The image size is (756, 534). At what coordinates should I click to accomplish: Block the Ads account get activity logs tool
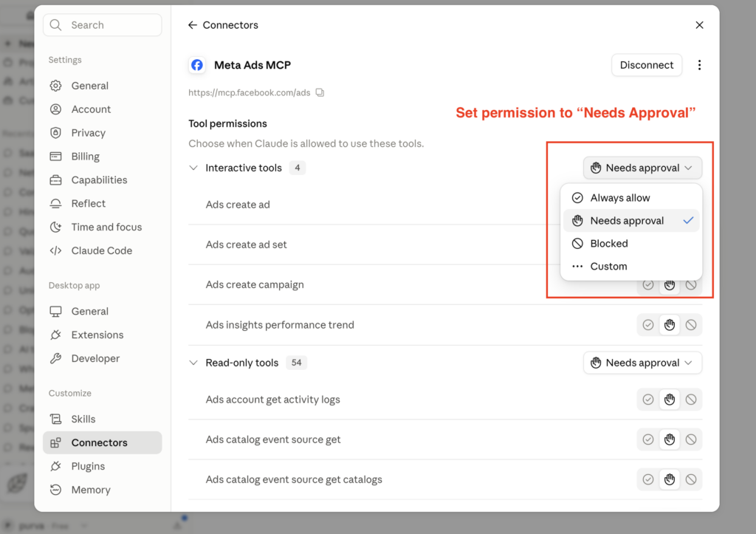(x=691, y=400)
